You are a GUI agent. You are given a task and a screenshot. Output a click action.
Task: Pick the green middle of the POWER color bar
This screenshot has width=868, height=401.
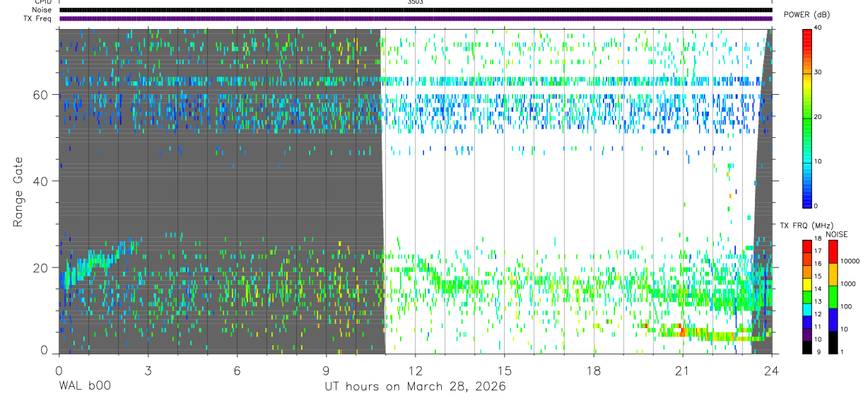coord(807,117)
